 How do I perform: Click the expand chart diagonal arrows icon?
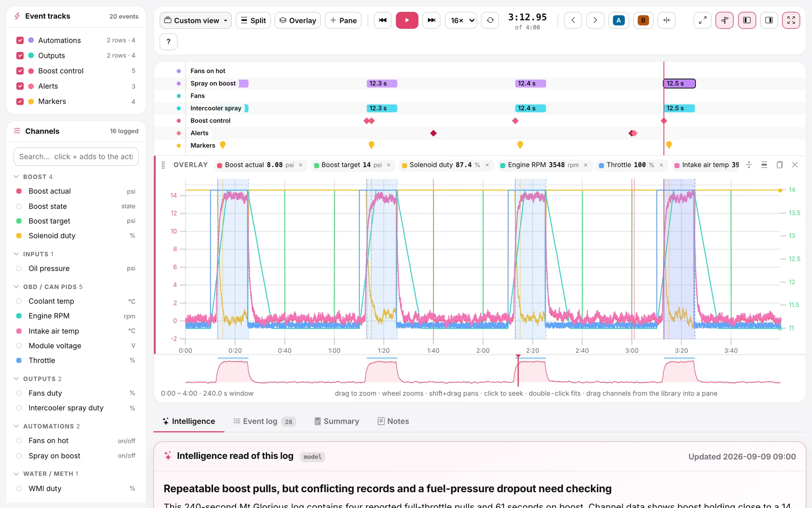(x=702, y=20)
